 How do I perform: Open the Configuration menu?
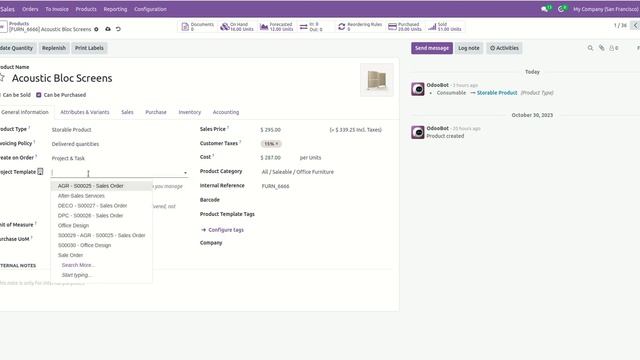pyautogui.click(x=150, y=9)
